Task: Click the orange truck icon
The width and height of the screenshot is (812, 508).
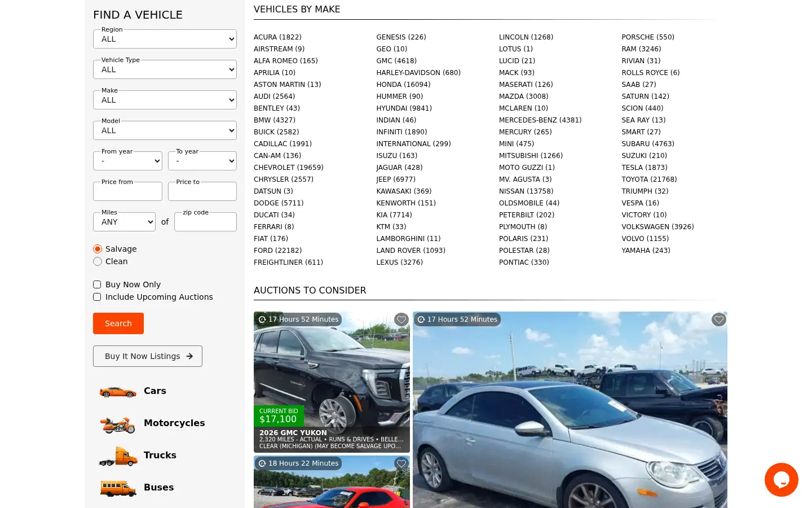Action: pos(118,456)
